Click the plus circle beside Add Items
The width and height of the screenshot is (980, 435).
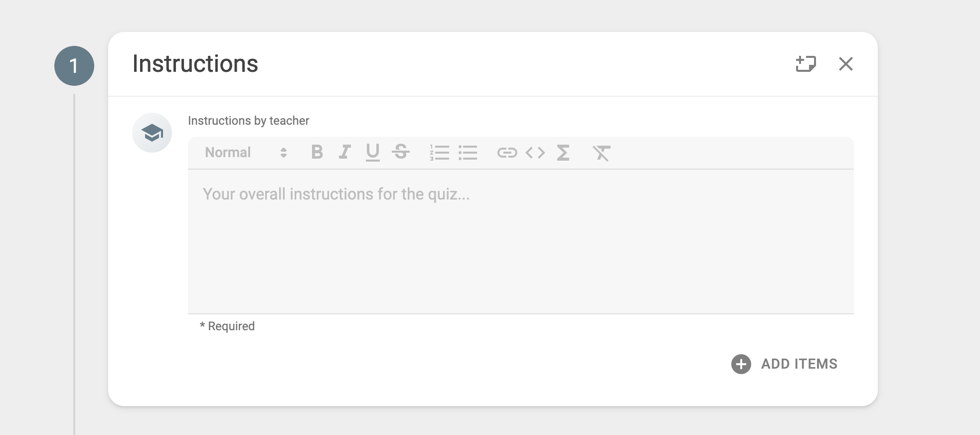(x=741, y=364)
